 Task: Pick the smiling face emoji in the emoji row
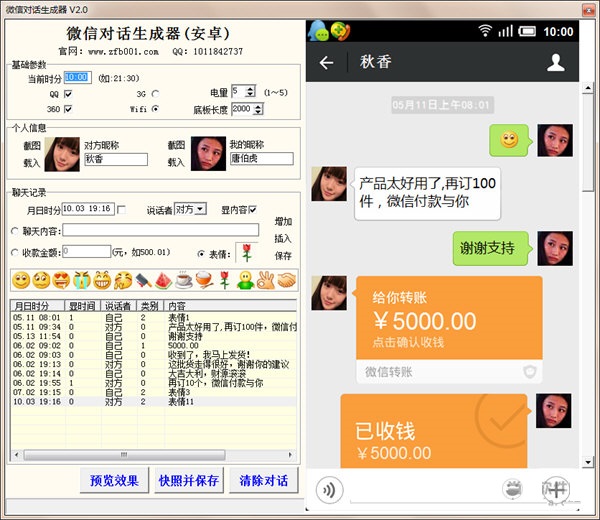(21, 280)
